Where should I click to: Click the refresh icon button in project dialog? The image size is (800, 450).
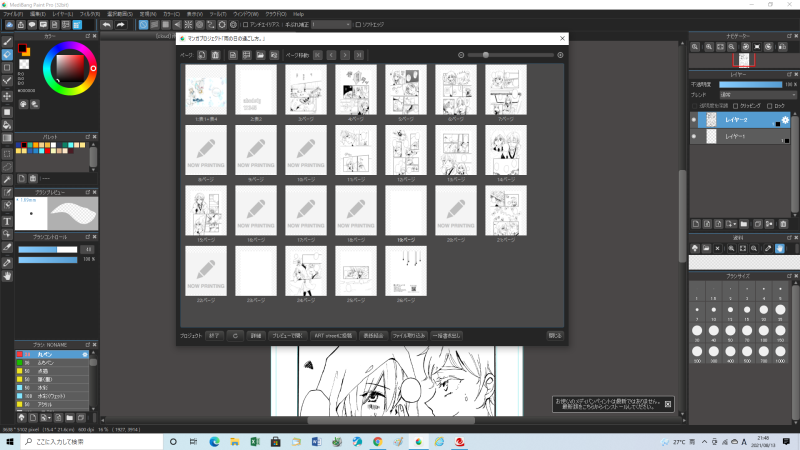(235, 336)
